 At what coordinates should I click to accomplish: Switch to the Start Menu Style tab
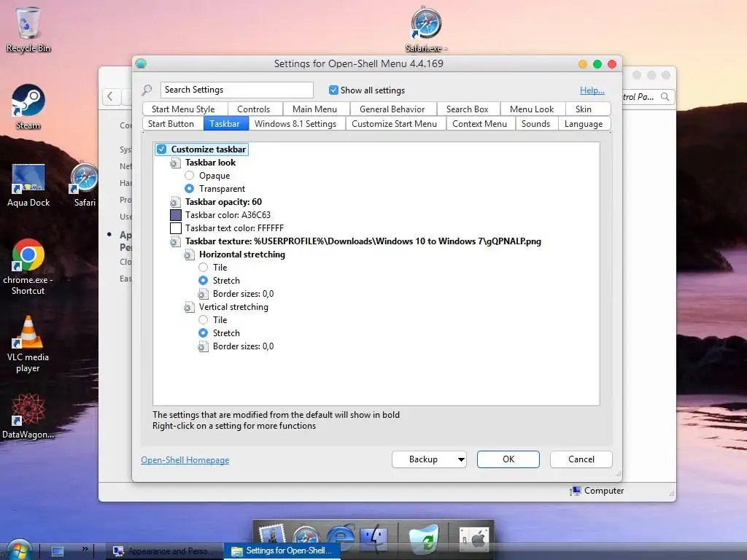coord(183,109)
